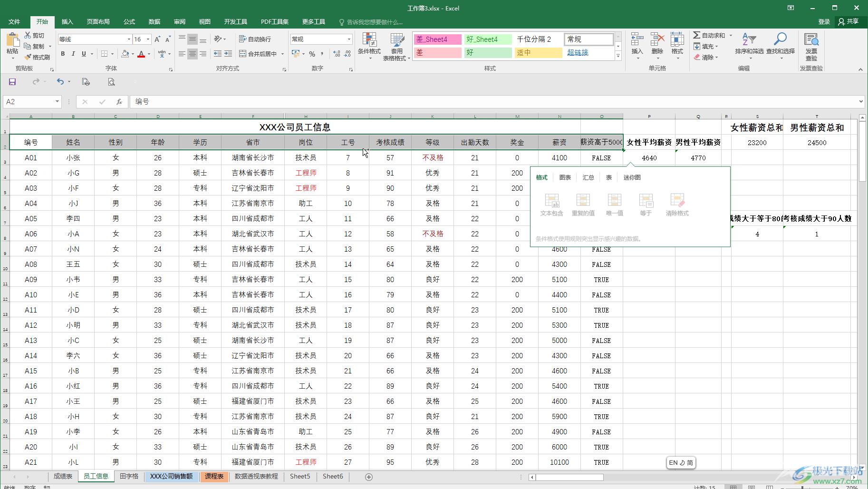
Task: Click the print preview magnifier icon
Action: 111,82
